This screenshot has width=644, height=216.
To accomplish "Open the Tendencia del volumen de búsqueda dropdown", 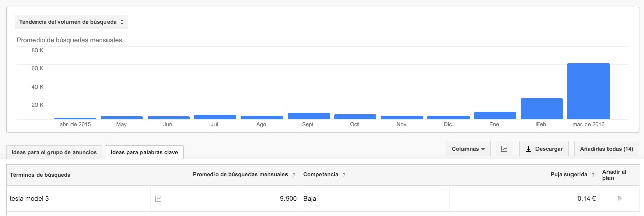I will point(71,22).
